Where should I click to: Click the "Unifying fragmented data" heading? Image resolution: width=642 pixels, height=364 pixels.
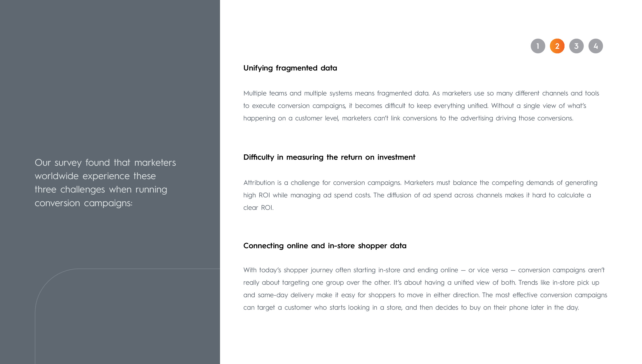click(x=290, y=68)
